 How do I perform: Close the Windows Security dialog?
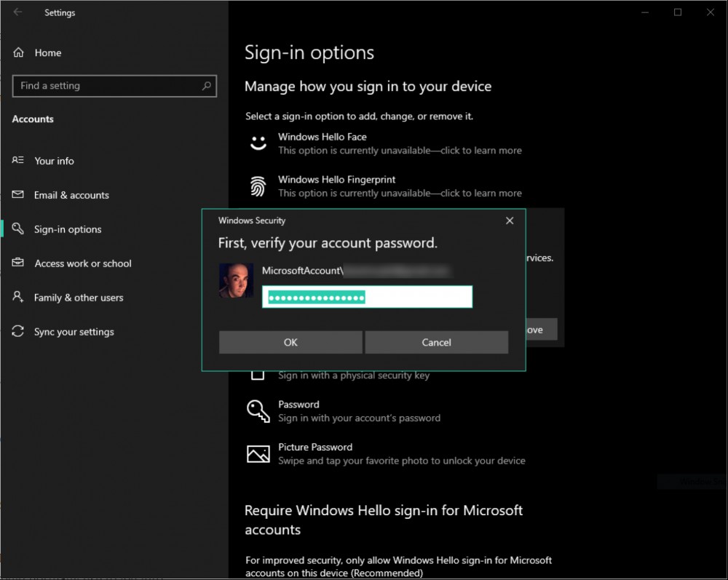coord(510,221)
